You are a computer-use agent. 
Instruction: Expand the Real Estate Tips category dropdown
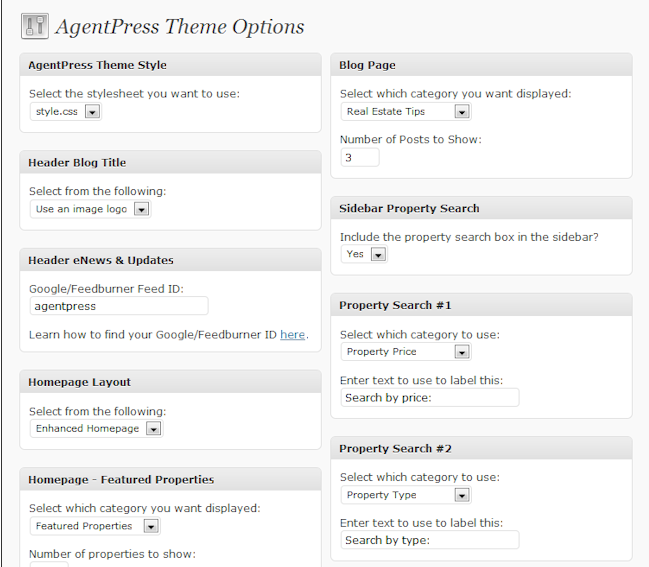point(406,111)
